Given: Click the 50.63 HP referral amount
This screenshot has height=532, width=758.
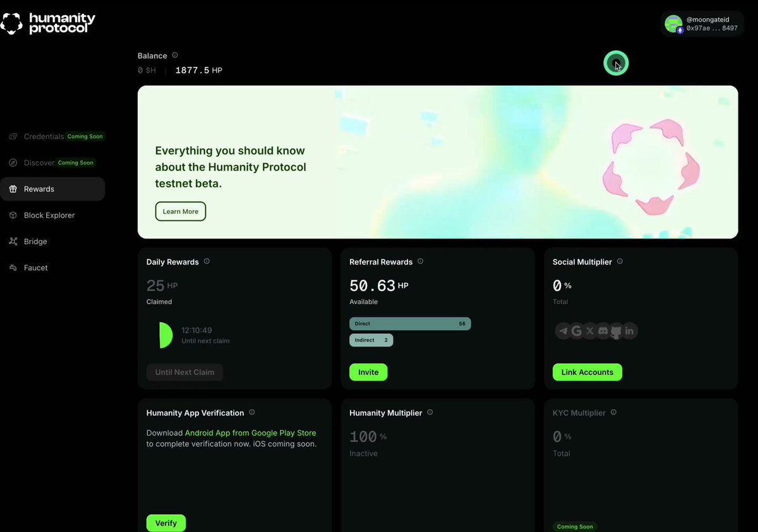Looking at the screenshot, I should (x=379, y=286).
